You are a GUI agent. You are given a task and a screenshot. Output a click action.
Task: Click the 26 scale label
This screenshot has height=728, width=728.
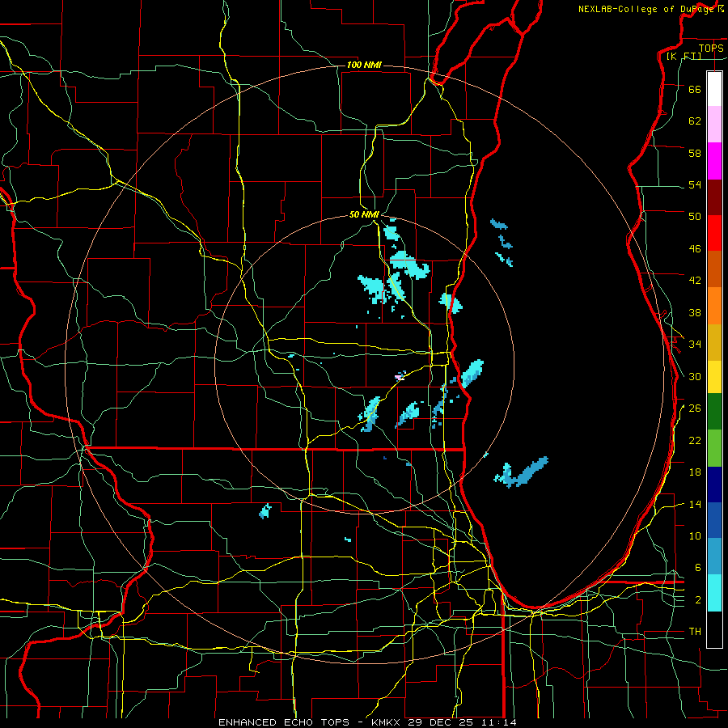point(695,408)
